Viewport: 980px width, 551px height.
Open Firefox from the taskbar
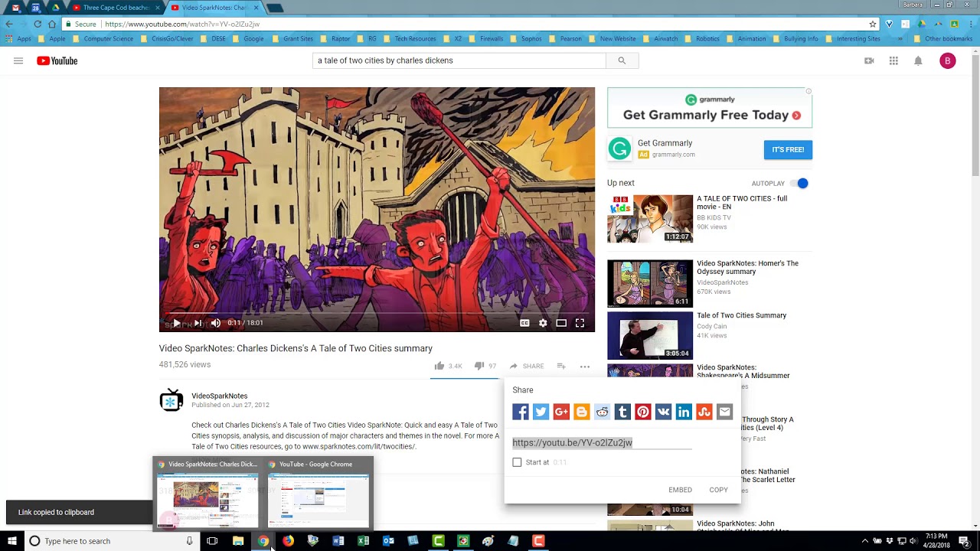pos(288,541)
